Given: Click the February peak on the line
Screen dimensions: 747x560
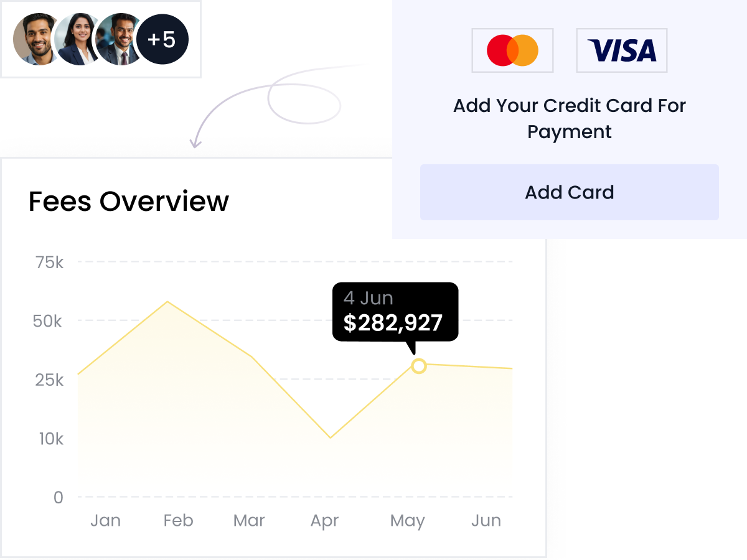Looking at the screenshot, I should (167, 302).
